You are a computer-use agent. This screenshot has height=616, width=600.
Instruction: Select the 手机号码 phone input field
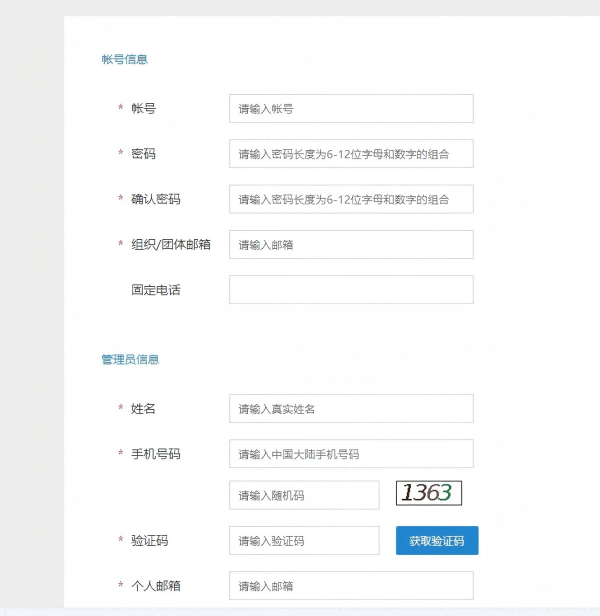(x=351, y=454)
